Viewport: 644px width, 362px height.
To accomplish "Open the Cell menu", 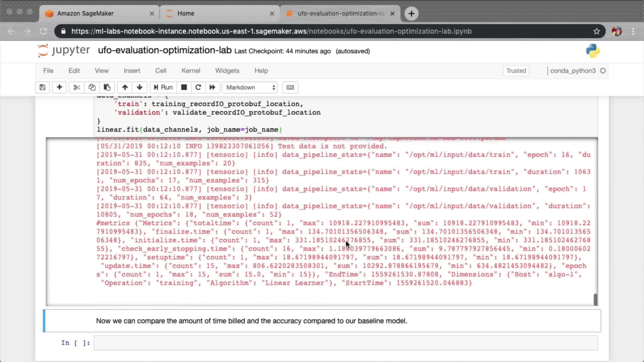I will [160, 71].
